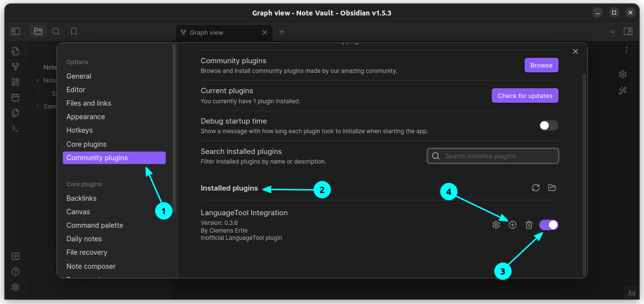Click the hotkeys plus icon for LanguageTool Integration
Viewport: 644px width, 304px height.
pos(512,224)
